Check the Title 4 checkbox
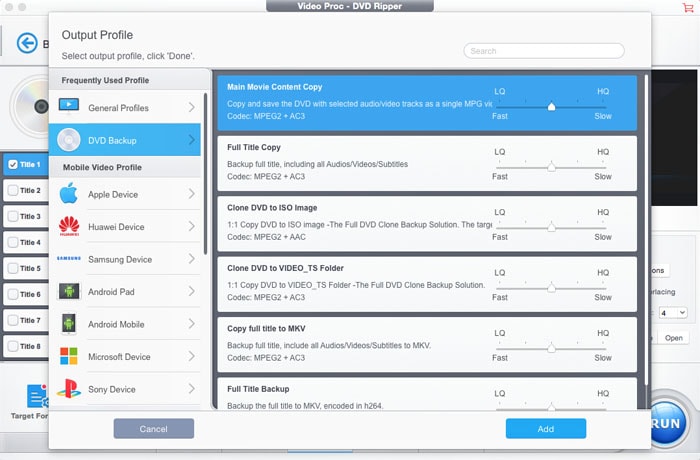The height and width of the screenshot is (460, 700). [x=13, y=242]
